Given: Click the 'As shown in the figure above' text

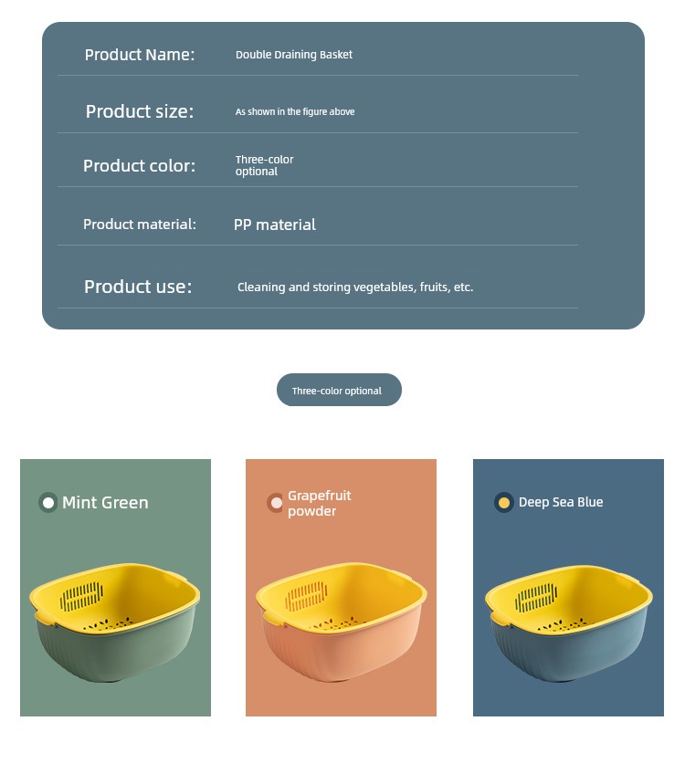Looking at the screenshot, I should 295,111.
